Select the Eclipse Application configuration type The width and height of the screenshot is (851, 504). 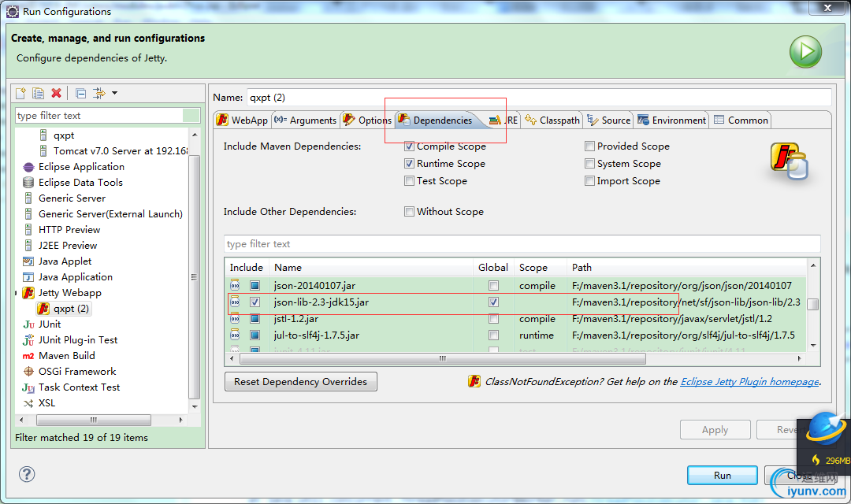pos(81,166)
